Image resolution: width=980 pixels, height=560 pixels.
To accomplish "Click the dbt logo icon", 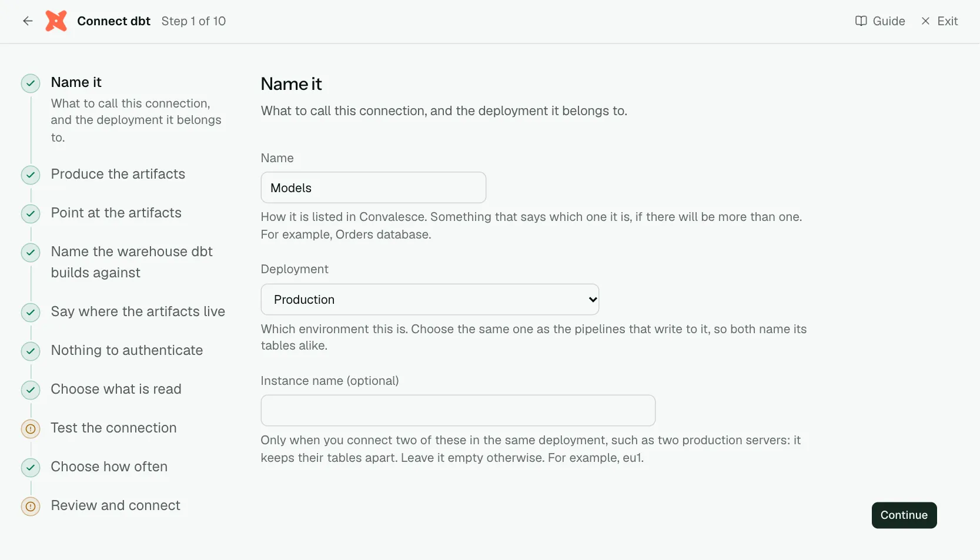I will coord(56,21).
